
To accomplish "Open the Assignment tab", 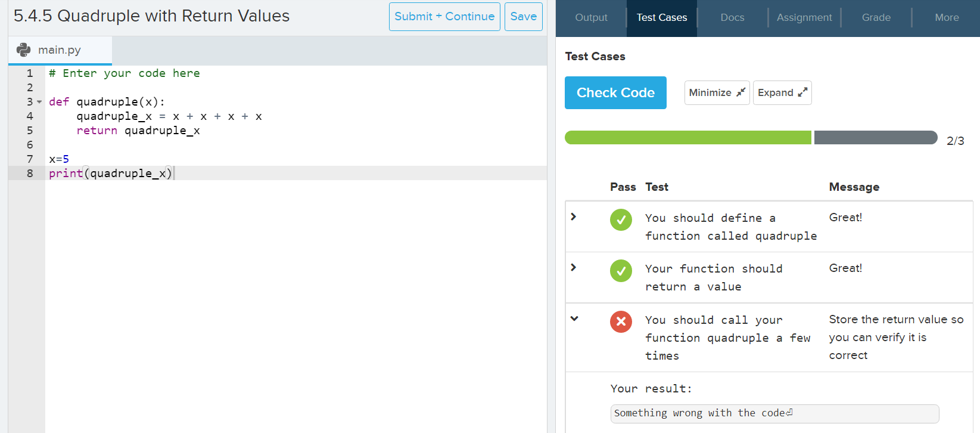I will click(x=804, y=18).
